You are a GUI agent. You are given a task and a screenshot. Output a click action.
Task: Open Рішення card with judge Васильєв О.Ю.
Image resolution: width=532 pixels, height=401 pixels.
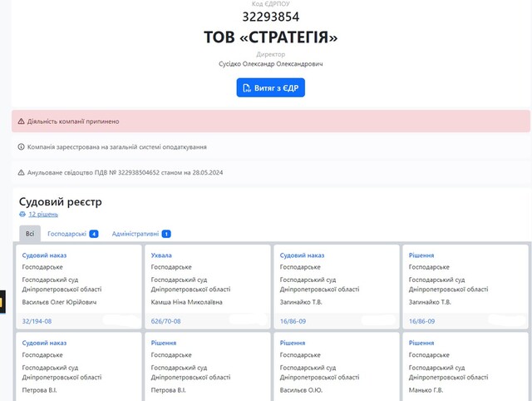click(292, 343)
